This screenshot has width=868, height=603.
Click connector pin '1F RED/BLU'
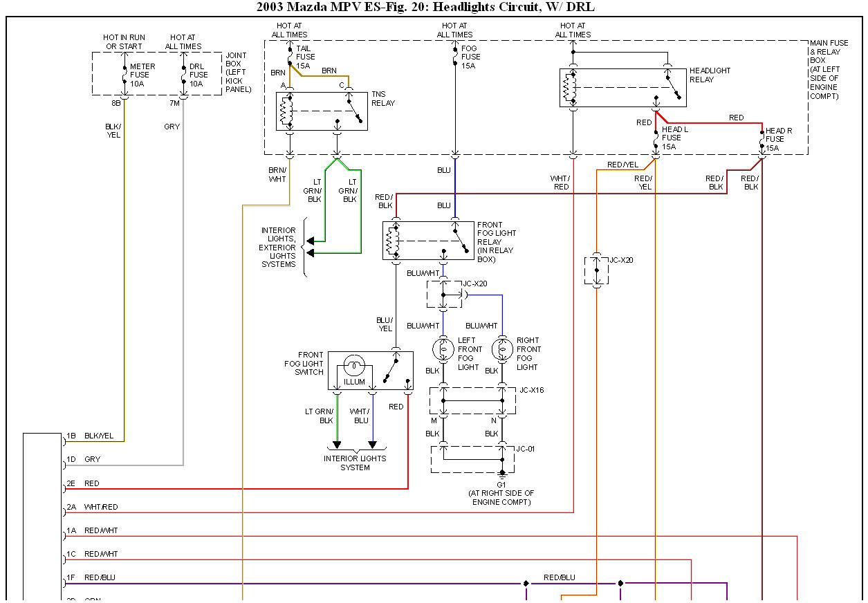click(x=92, y=577)
